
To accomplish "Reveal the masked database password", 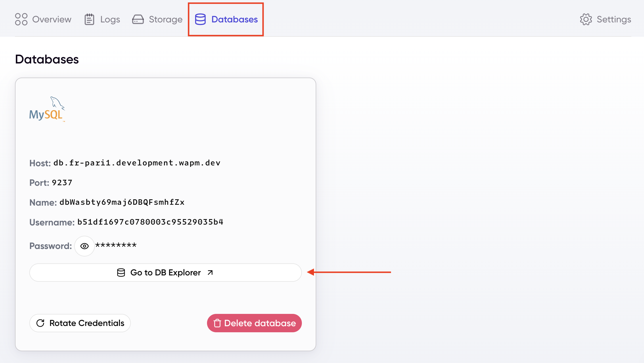I will (x=84, y=246).
